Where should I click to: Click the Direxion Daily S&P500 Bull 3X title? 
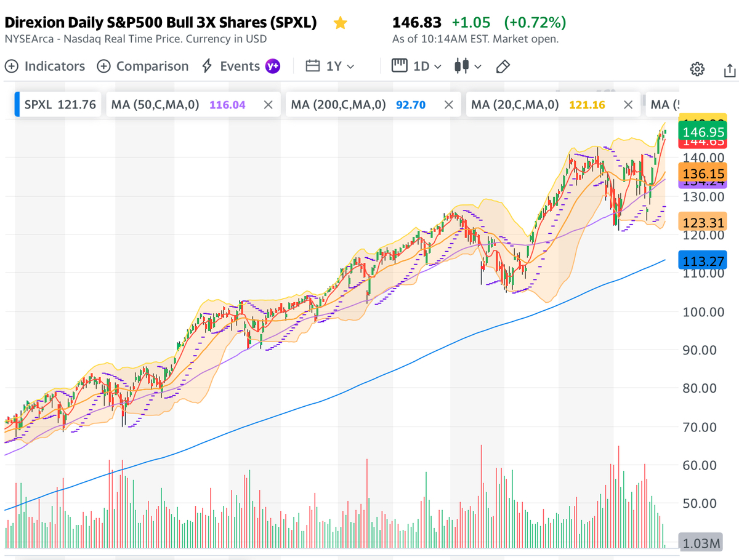tap(161, 23)
